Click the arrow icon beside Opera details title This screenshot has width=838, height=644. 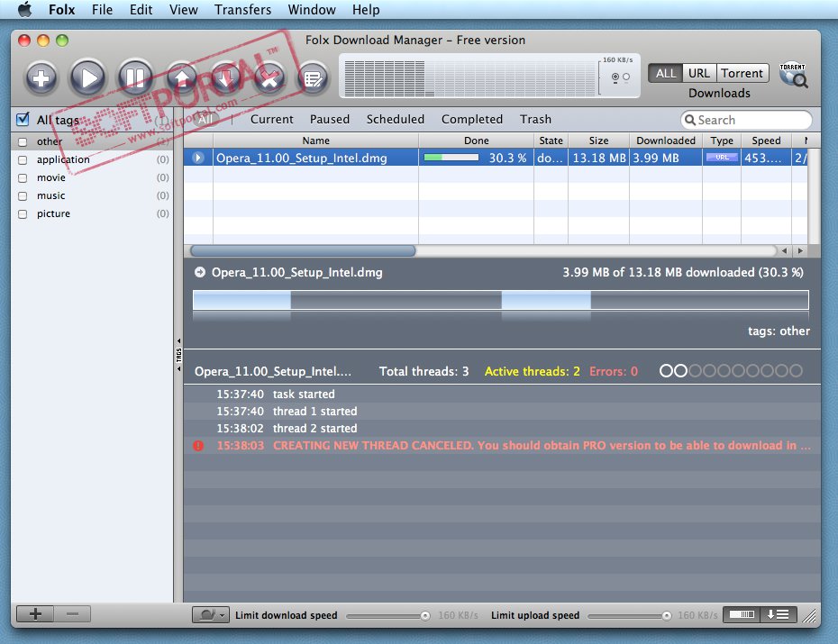pos(200,272)
